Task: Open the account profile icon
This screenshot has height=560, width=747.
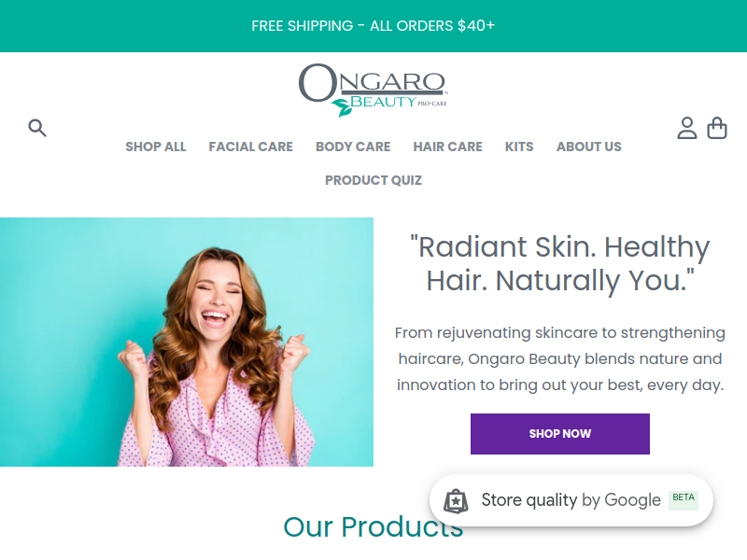Action: click(x=687, y=128)
